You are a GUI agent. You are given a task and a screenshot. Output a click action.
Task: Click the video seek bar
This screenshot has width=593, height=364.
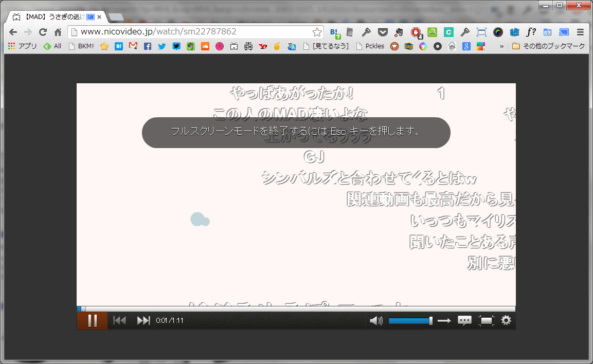pos(296,309)
